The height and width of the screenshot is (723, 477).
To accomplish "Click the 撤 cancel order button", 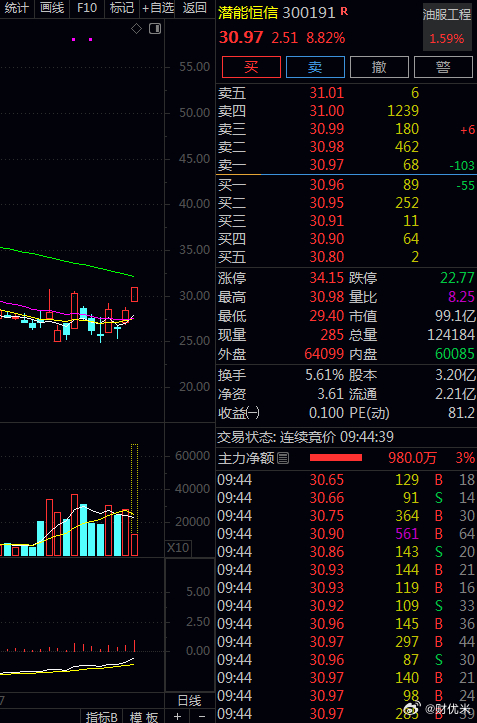I will coord(379,67).
